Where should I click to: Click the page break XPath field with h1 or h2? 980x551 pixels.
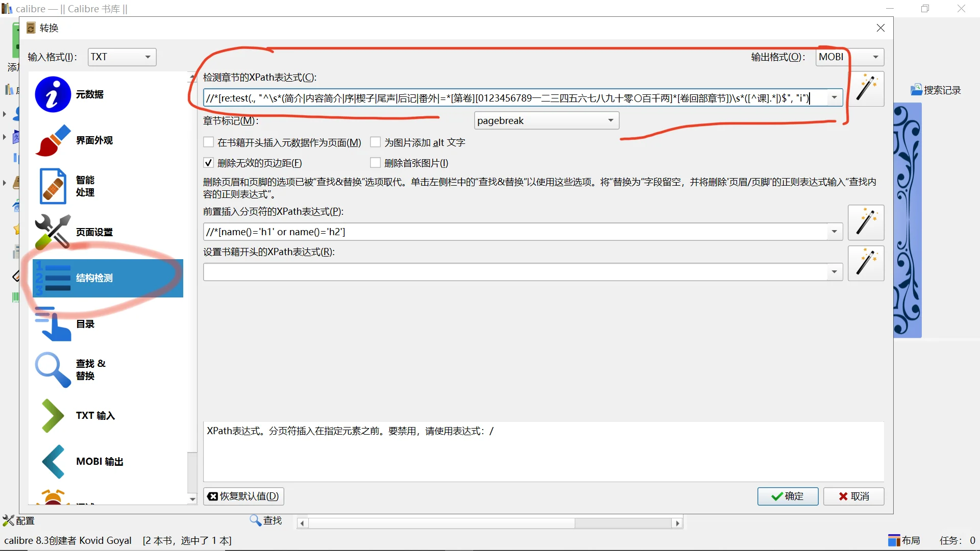(514, 232)
